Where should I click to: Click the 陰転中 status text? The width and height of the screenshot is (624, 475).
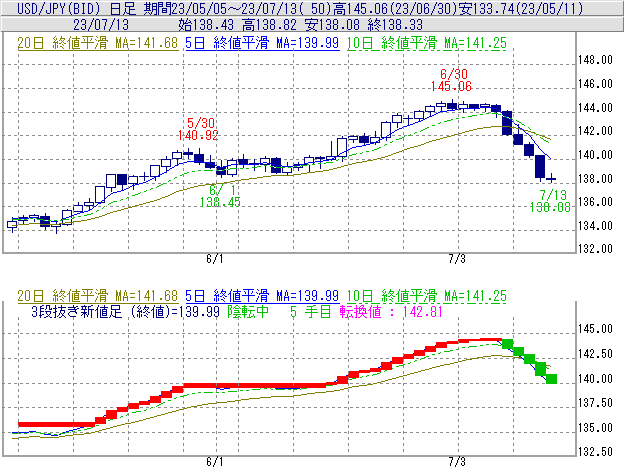tap(248, 311)
